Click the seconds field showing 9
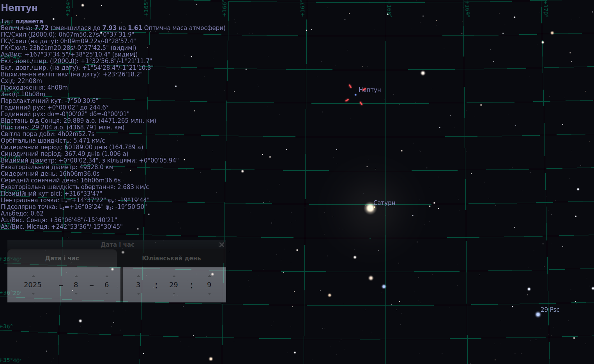This screenshot has height=364, width=594. (209, 285)
